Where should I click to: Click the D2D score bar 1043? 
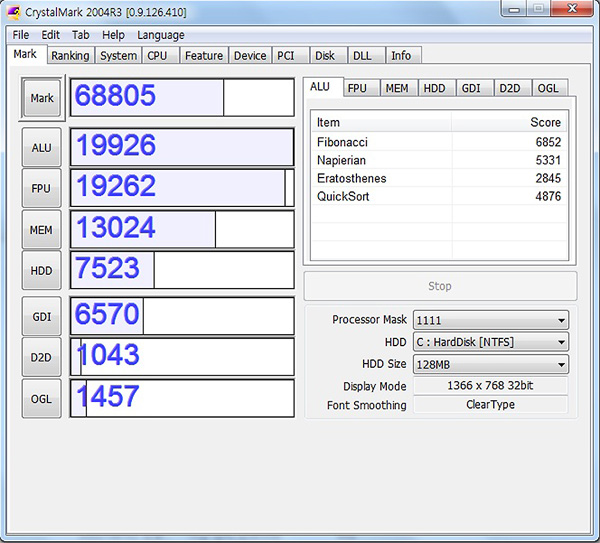pos(182,357)
